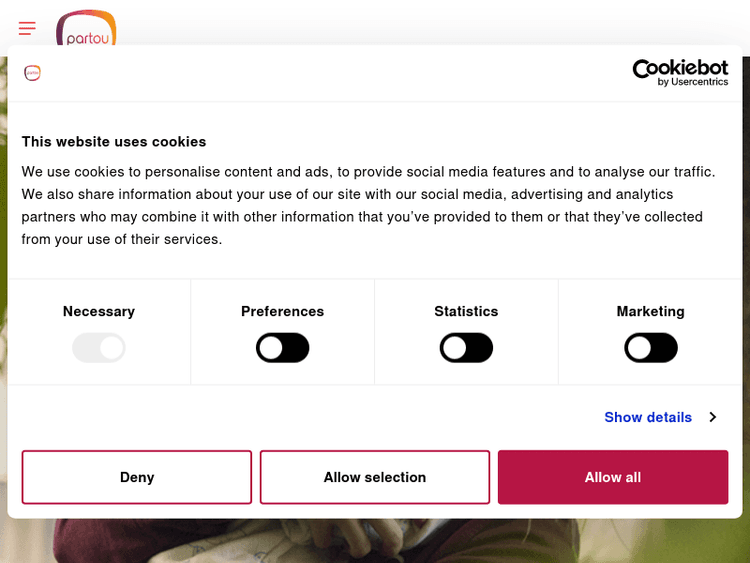Select the Statistics category label

[x=466, y=311]
